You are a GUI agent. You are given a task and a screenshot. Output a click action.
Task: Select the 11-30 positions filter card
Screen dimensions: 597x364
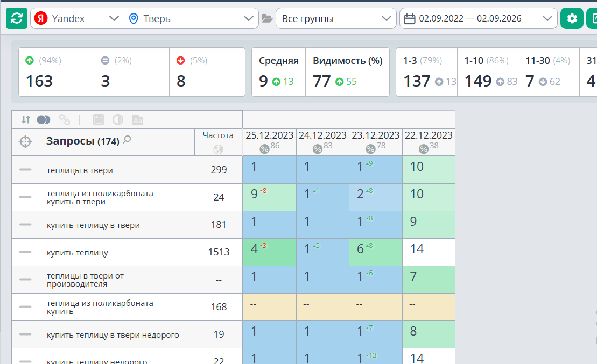click(549, 72)
